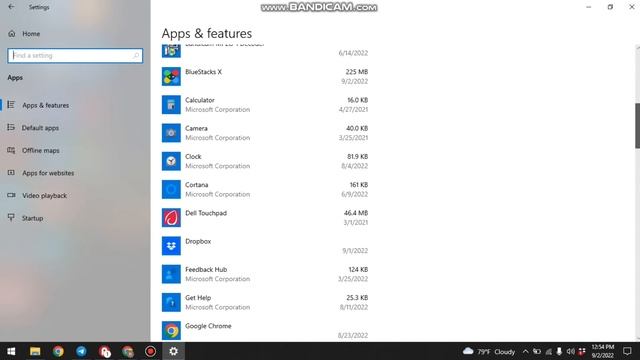The image size is (640, 360).
Task: Select the Calculator entry name
Action: click(200, 100)
